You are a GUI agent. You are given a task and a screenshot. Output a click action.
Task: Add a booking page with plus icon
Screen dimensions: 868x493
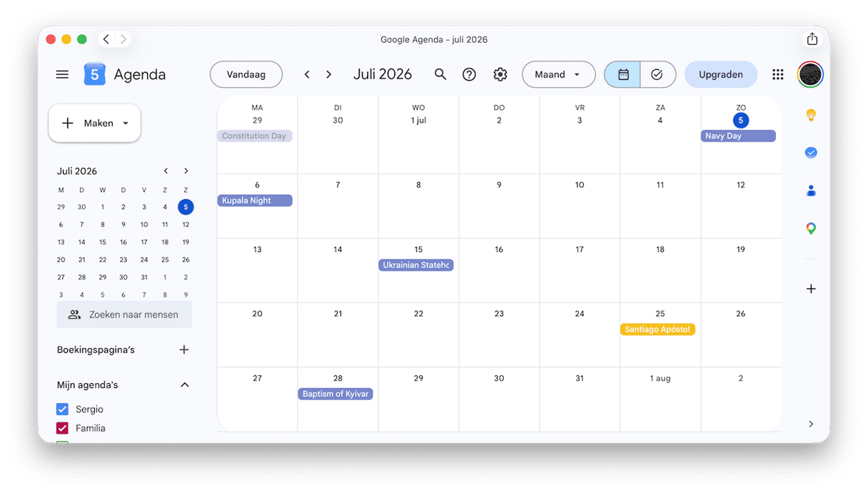pyautogui.click(x=184, y=350)
